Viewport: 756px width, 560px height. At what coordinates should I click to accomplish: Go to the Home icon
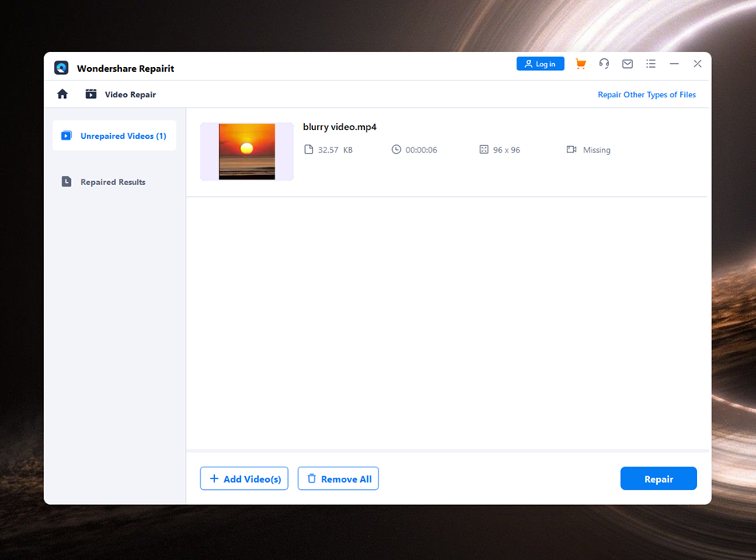pos(62,94)
